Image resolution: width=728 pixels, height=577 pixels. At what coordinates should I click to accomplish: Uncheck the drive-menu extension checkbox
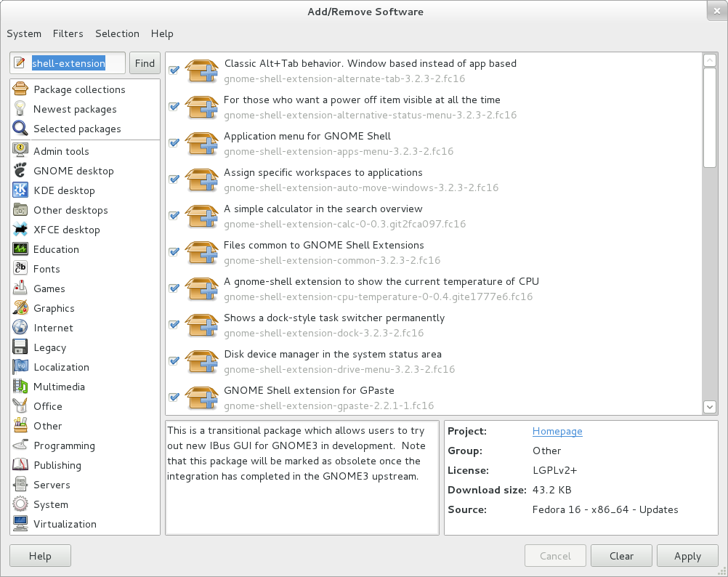pyautogui.click(x=174, y=360)
